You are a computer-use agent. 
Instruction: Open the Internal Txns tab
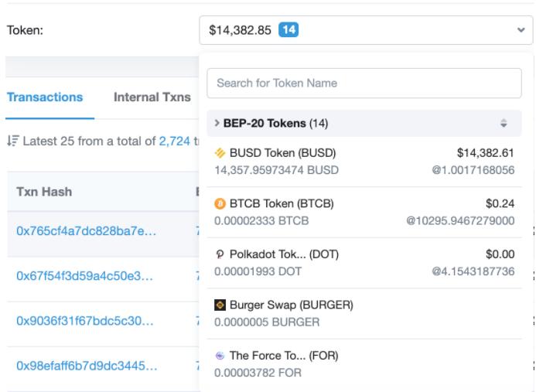(x=152, y=97)
